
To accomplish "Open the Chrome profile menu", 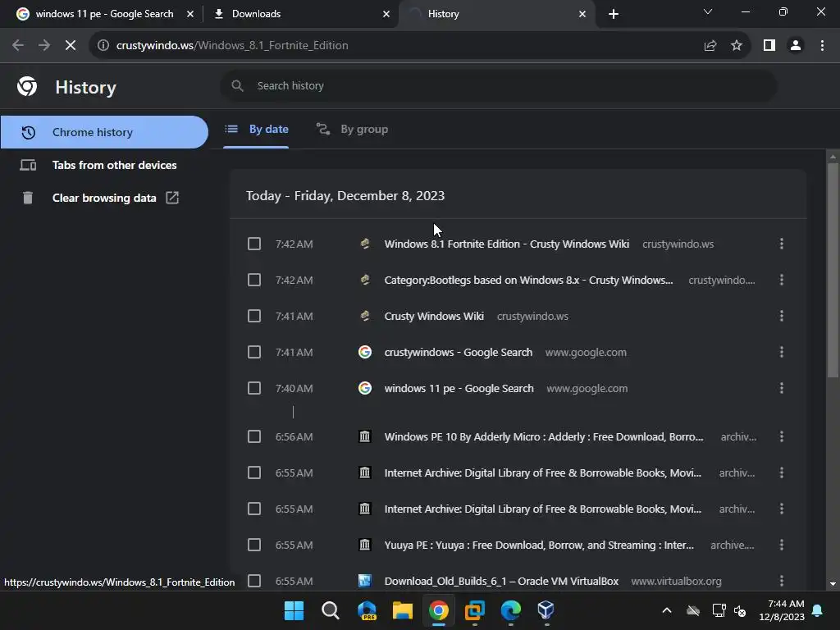I will 796,46.
